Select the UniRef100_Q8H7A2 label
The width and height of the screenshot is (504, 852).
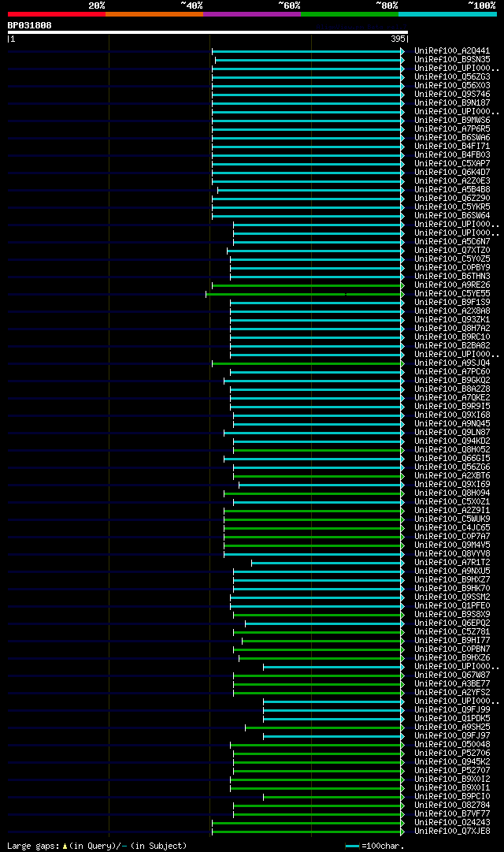click(x=452, y=328)
